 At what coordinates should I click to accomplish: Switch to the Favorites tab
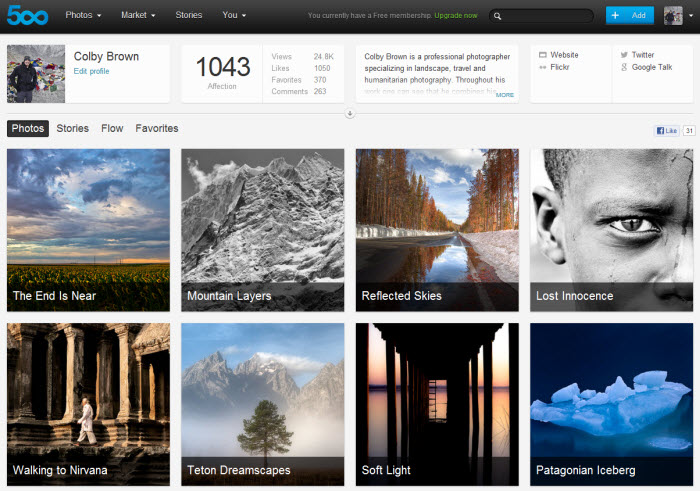(x=157, y=129)
